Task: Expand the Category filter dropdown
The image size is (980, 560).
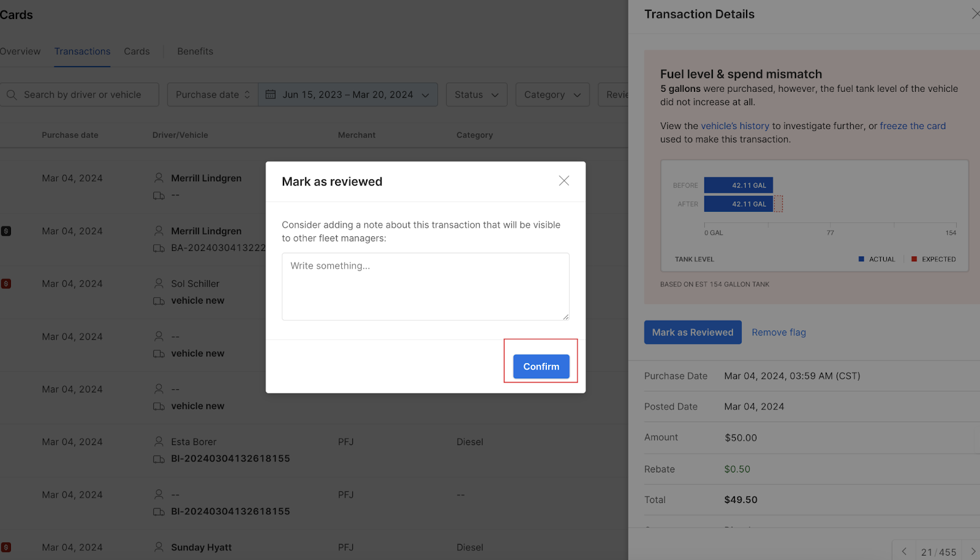Action: point(552,95)
